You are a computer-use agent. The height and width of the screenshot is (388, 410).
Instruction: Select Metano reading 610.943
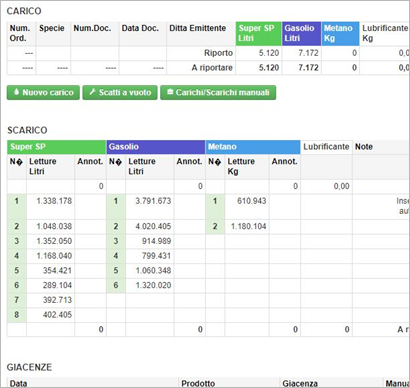252,201
